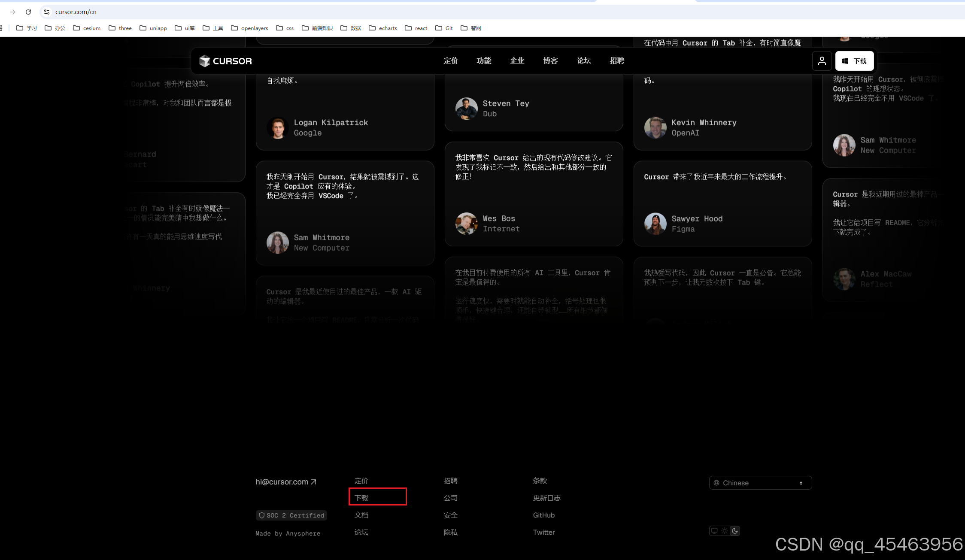Expand the echarts bookmarks folder
This screenshot has width=965, height=560.
tap(383, 28)
